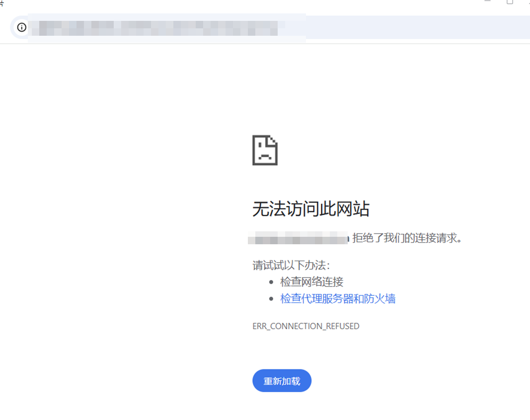Open the 检查代理服务器和防火墙 link
This screenshot has height=420, width=530.
coord(338,299)
